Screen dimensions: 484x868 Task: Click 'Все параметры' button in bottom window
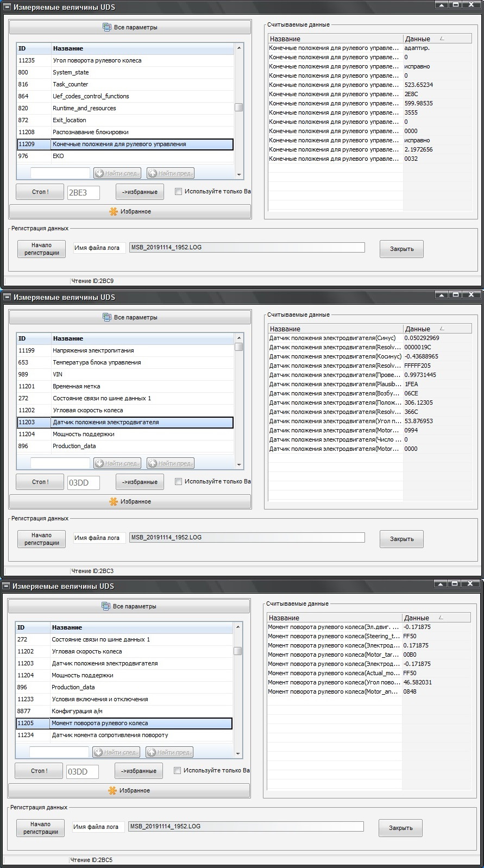[129, 606]
